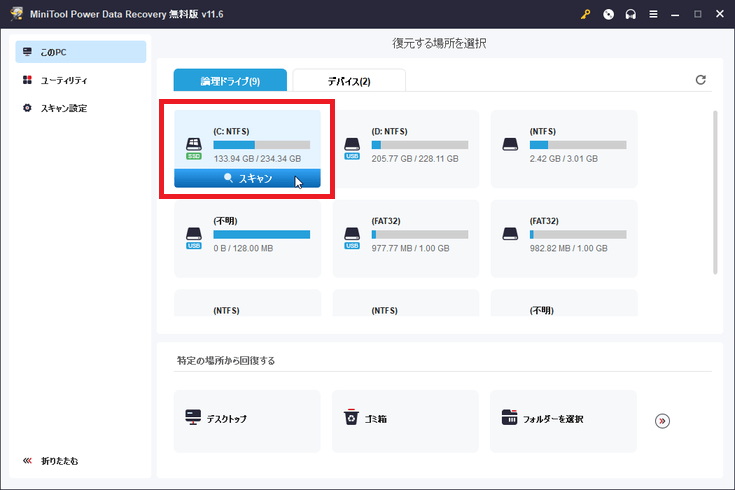
Task: Click the disc icon in title bar
Action: 608,14
